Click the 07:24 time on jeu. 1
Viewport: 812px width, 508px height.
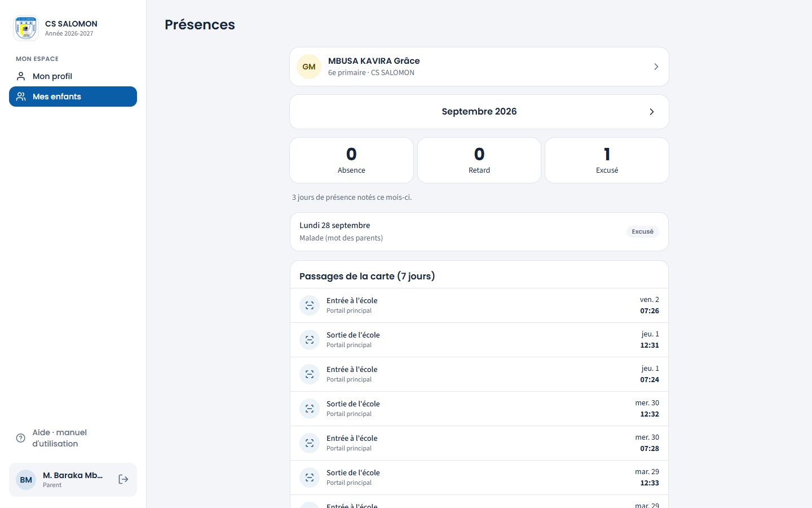coord(650,380)
